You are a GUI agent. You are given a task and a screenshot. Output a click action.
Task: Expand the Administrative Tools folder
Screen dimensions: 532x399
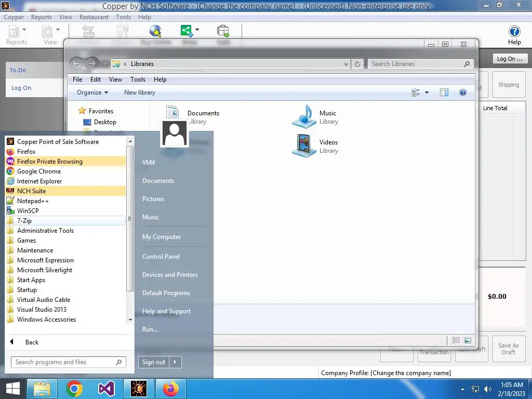[x=65, y=230]
